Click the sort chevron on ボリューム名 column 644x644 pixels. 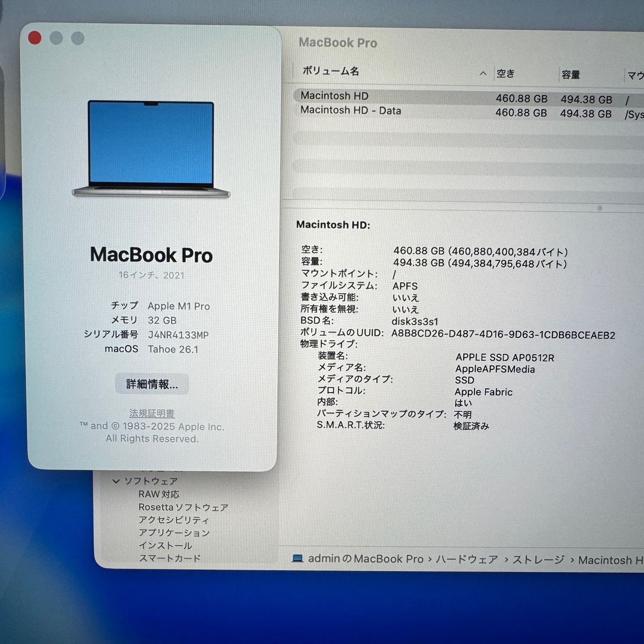[483, 74]
